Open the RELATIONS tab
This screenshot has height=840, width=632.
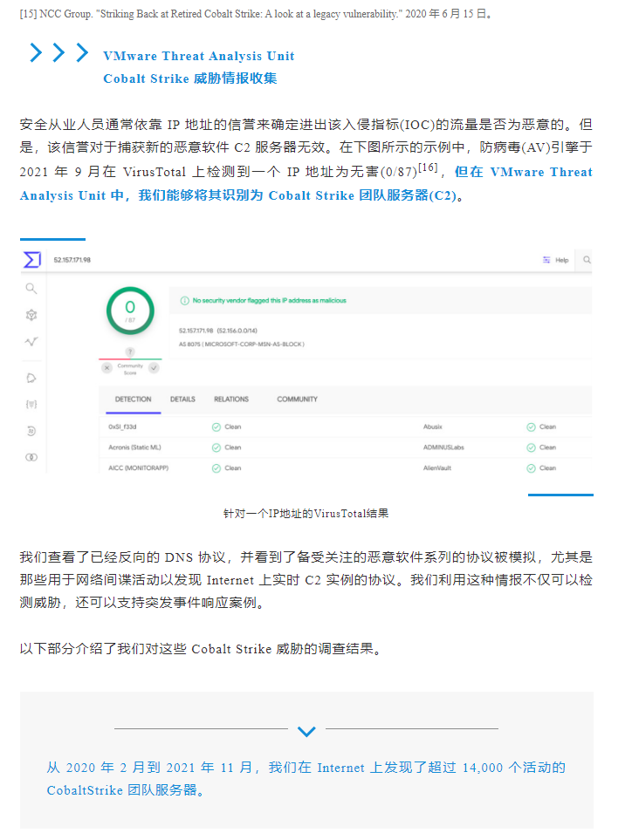coord(231,400)
